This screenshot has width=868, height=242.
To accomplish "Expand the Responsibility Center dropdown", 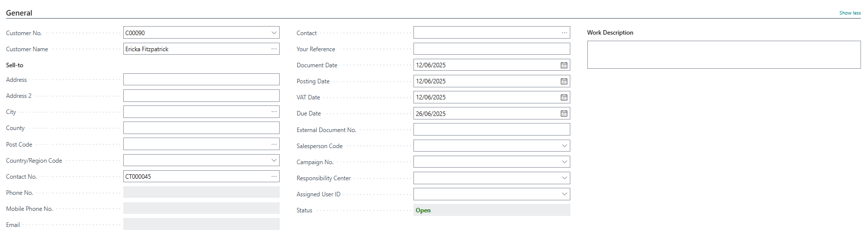I will click(564, 178).
